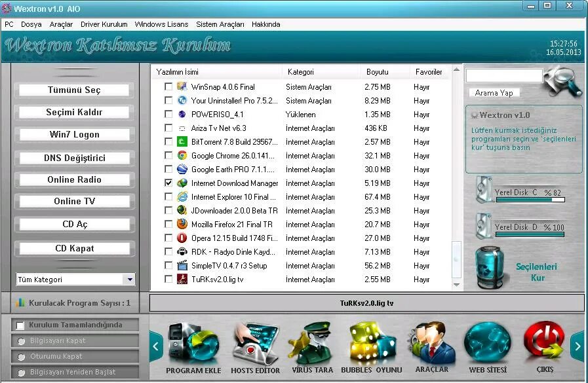Select the Ariza Tv Net v6.3 row
588x383 pixels.
pos(302,128)
